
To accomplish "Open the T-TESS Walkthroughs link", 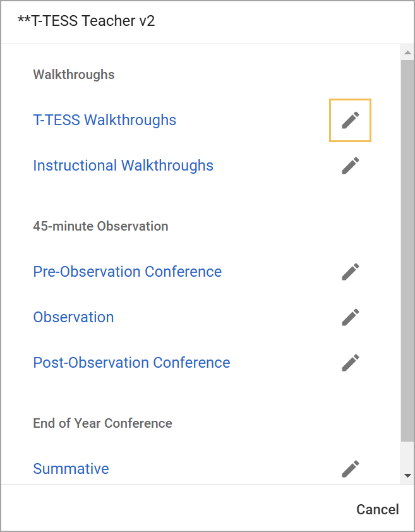I will pyautogui.click(x=104, y=120).
